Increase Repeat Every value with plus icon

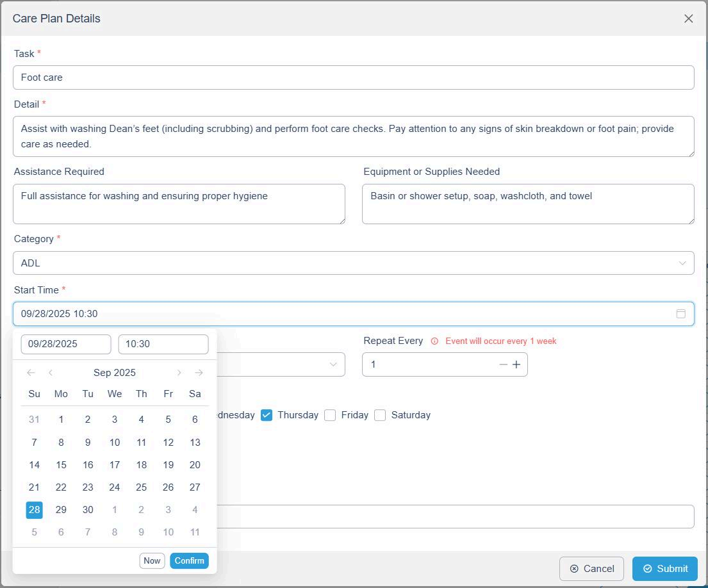point(516,364)
